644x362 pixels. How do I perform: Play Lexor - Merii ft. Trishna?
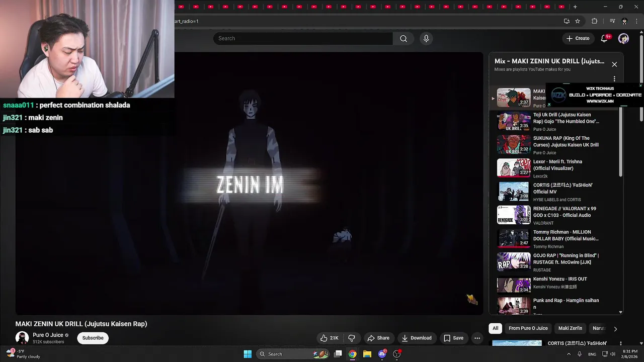(553, 168)
